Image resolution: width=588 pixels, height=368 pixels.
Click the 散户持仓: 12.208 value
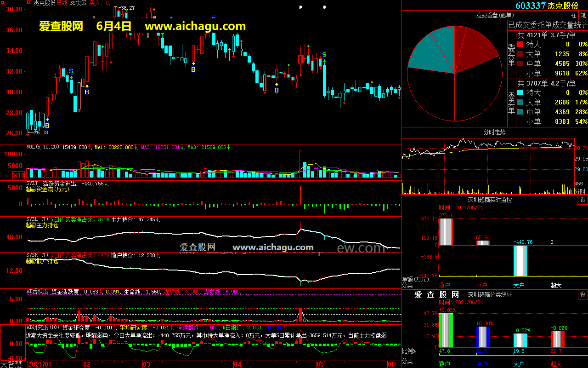133,255
